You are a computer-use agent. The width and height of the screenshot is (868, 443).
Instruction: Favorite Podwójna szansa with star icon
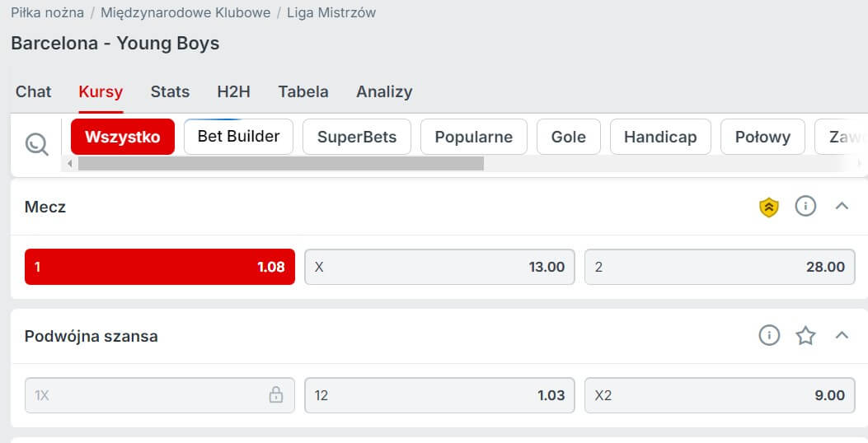click(x=805, y=336)
